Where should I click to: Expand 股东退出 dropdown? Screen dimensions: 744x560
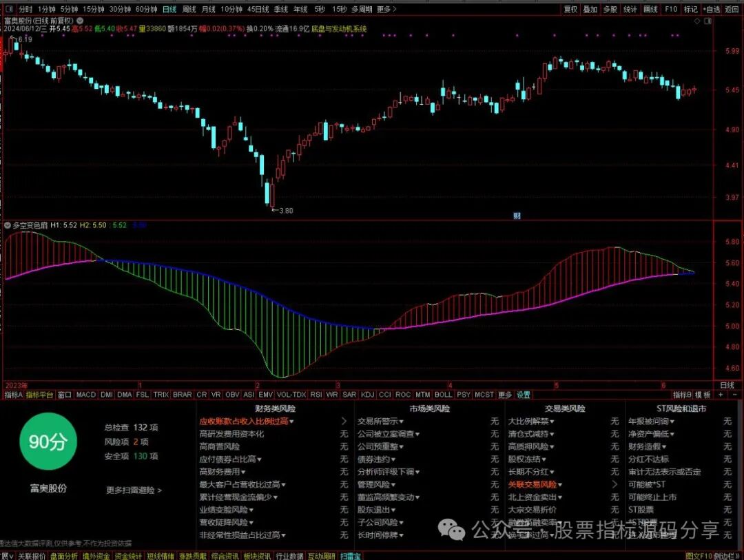point(376,510)
